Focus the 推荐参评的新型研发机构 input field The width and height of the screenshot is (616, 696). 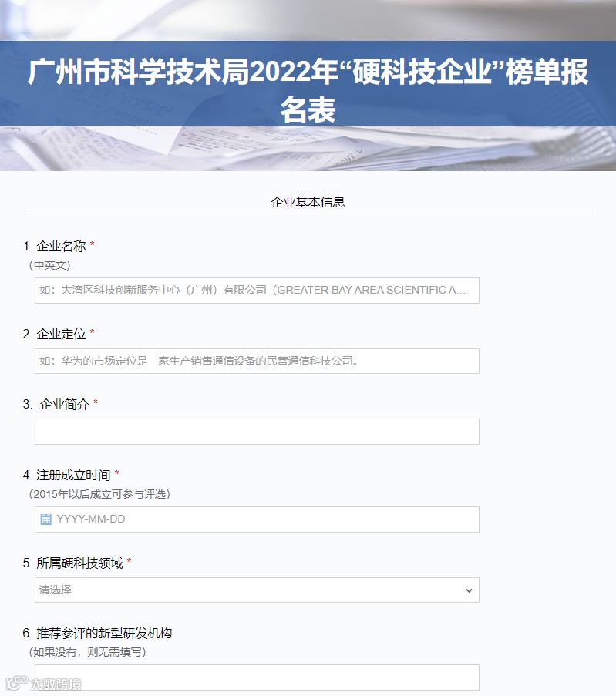click(x=257, y=678)
